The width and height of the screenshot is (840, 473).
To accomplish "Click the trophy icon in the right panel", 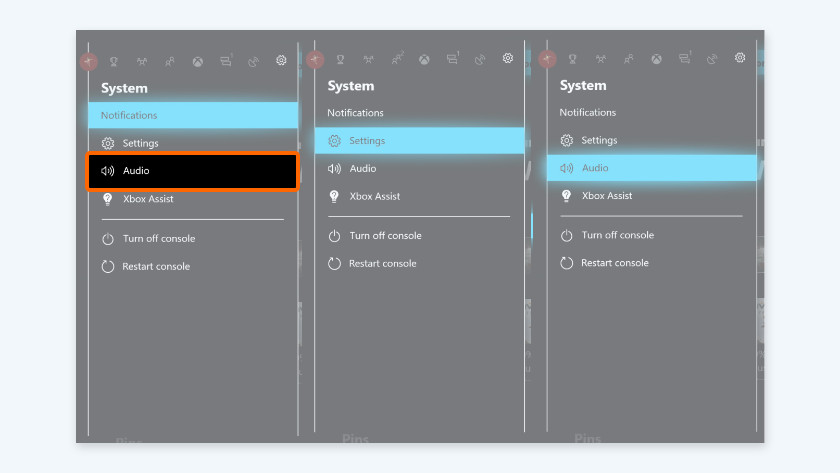I will pyautogui.click(x=574, y=58).
